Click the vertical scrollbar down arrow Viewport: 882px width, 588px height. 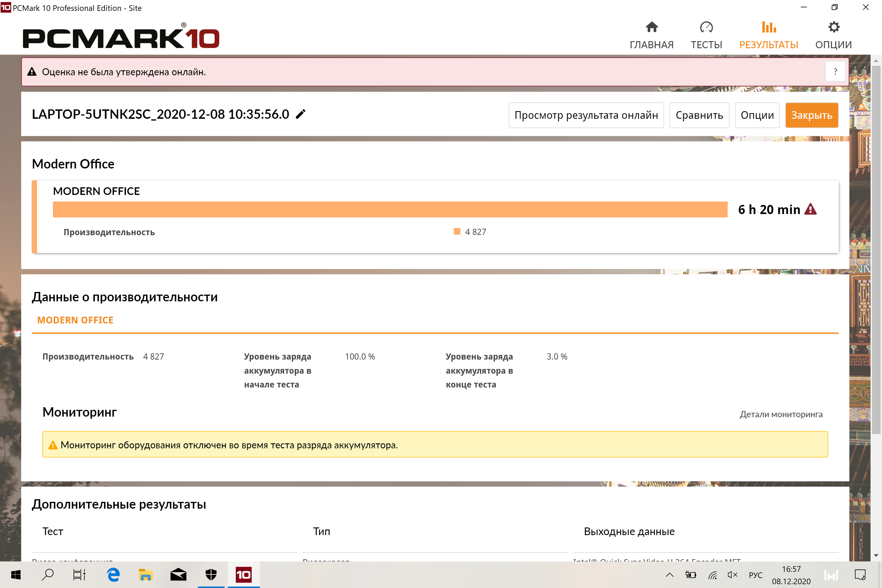(x=876, y=555)
